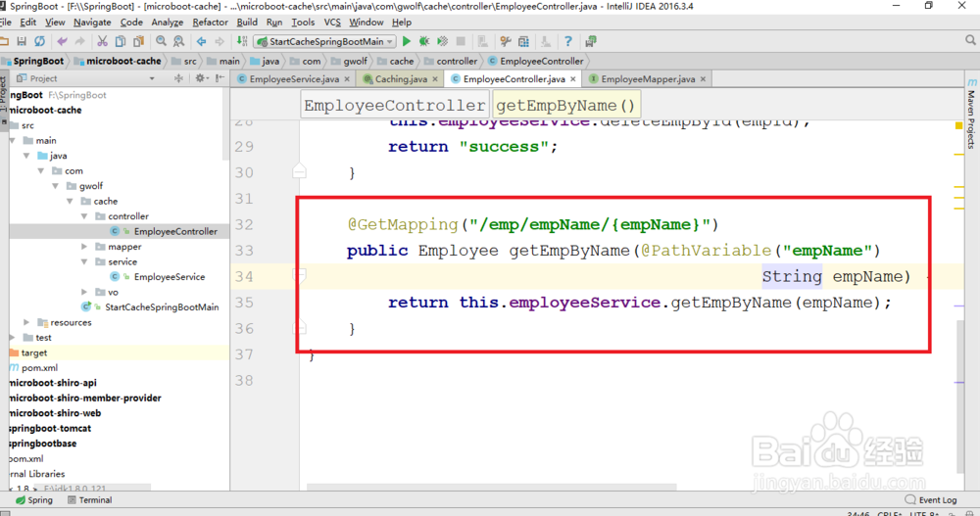
Task: Click the yellow inspection status indicator
Action: click(958, 125)
